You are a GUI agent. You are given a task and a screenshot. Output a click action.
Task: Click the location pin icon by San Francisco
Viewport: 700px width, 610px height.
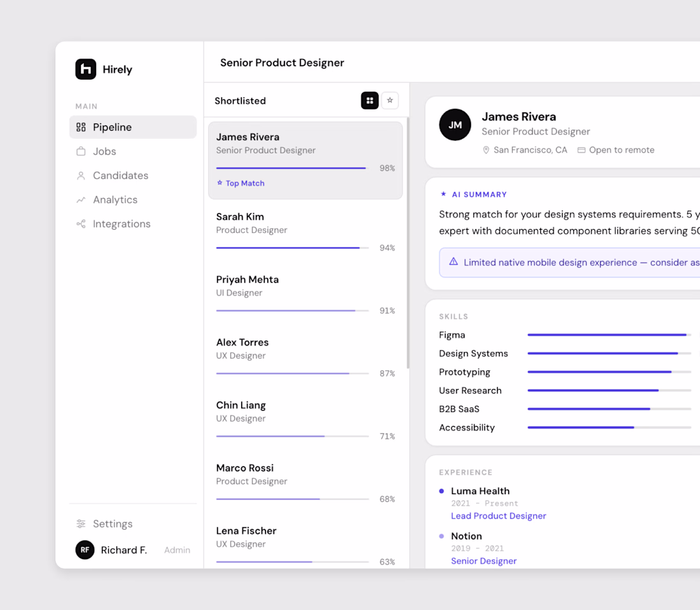coord(486,150)
